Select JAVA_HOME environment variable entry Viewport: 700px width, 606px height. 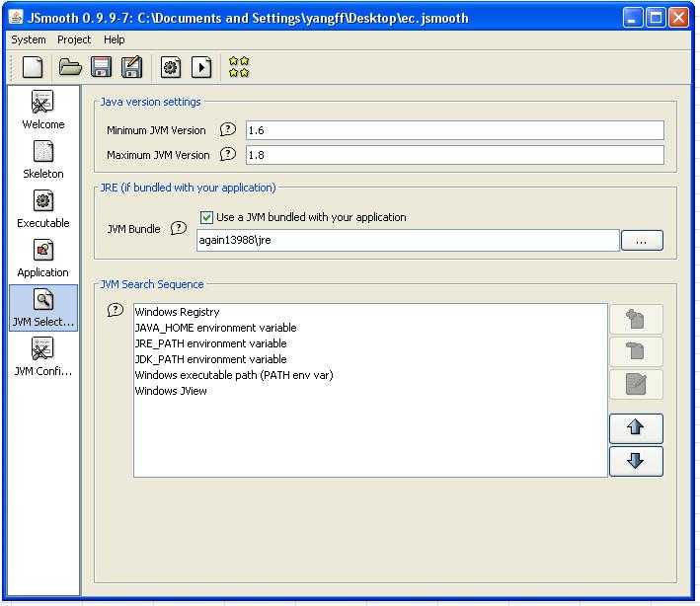pyautogui.click(x=370, y=328)
